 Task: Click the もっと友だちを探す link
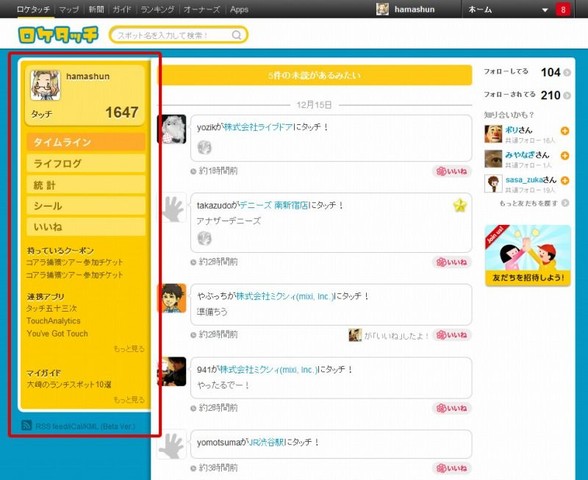pos(529,203)
